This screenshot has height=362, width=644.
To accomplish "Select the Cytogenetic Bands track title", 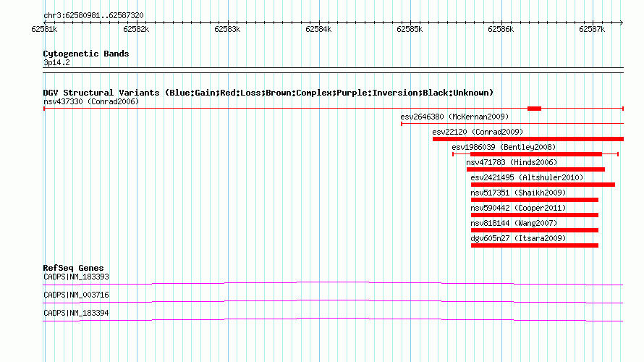I will 86,54.
